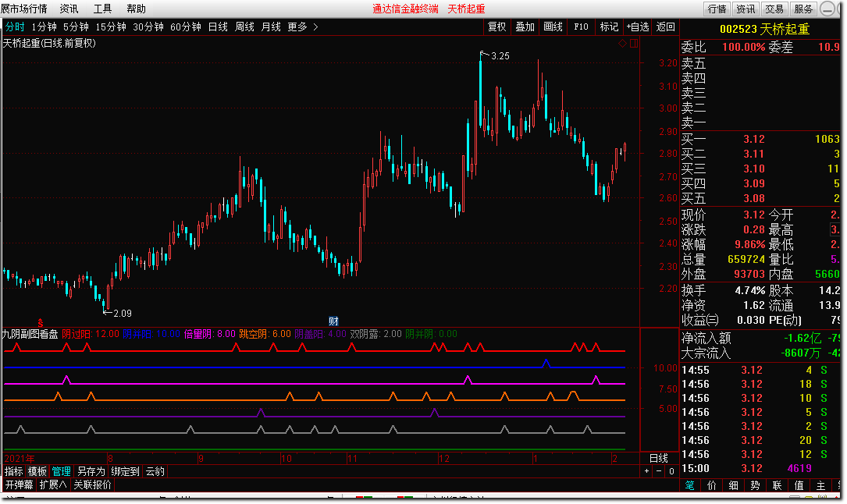
Task: Click the split-panel layout icon above chart
Action: point(634,43)
